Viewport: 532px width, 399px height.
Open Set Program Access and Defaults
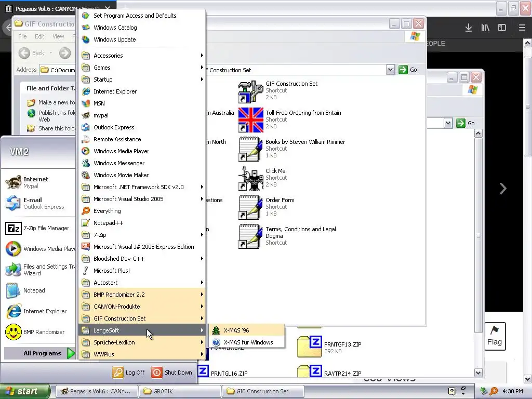tap(142, 16)
